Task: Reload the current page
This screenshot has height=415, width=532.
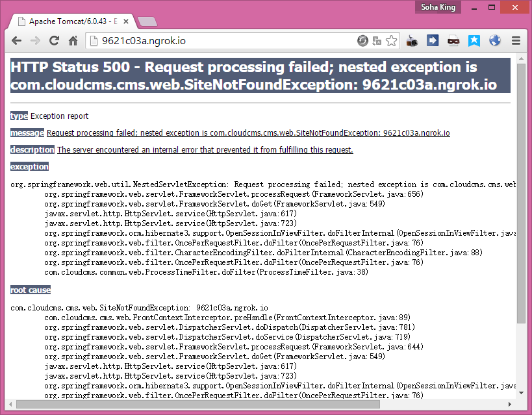Action: coord(54,41)
